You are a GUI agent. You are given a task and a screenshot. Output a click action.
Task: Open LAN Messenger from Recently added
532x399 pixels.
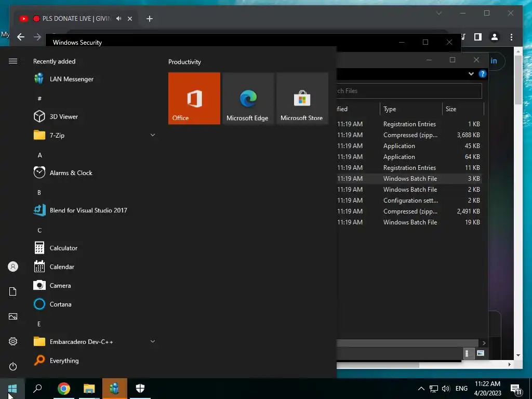pyautogui.click(x=94, y=79)
